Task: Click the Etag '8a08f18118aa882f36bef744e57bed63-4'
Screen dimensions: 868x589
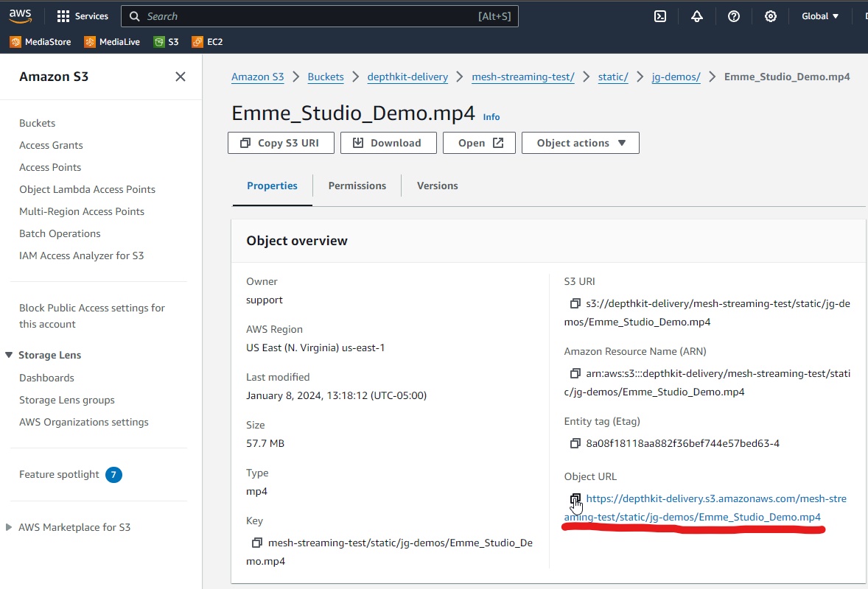Action: (682, 443)
